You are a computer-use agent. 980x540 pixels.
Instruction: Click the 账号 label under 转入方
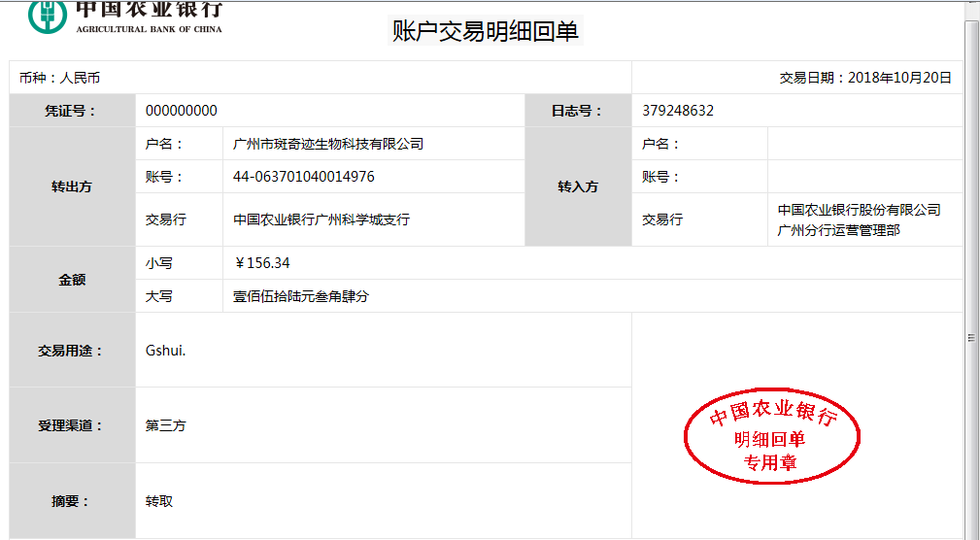click(x=660, y=177)
